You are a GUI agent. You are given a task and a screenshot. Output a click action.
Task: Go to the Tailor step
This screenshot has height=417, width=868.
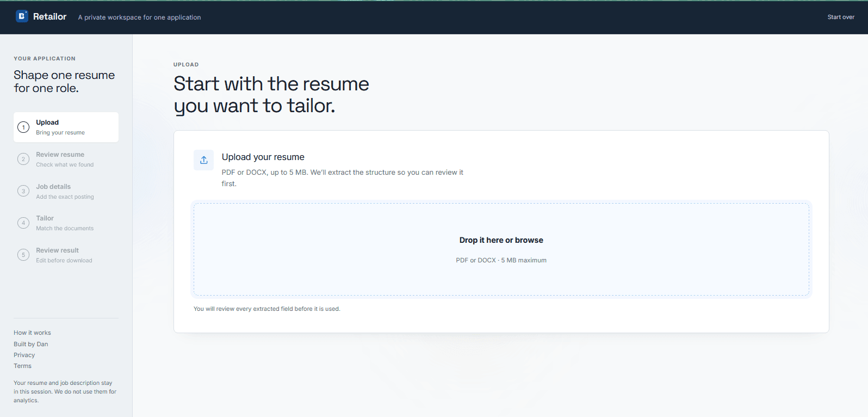pyautogui.click(x=66, y=223)
